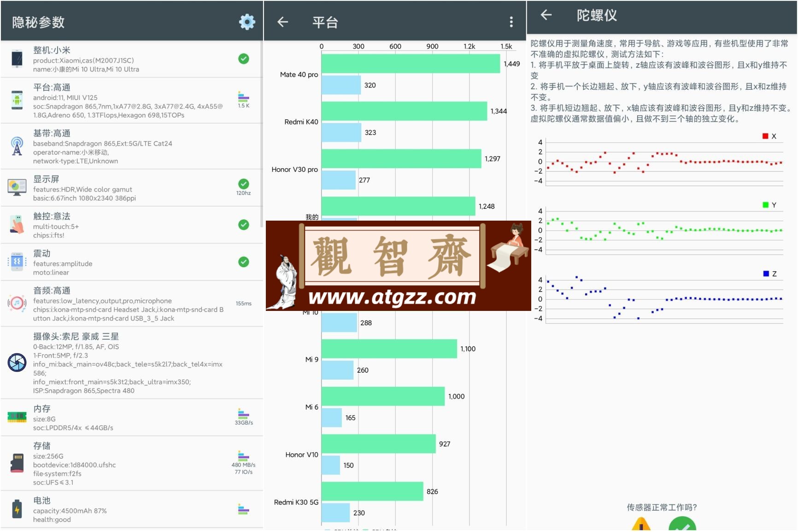Tap the 摄像头:索尼 豪威 三星 title
The image size is (798, 532).
pos(76,336)
